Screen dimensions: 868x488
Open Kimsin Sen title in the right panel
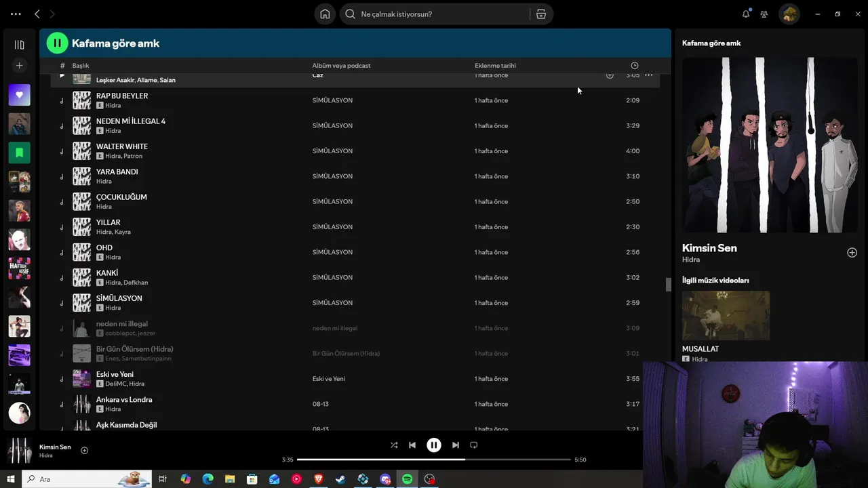click(709, 248)
